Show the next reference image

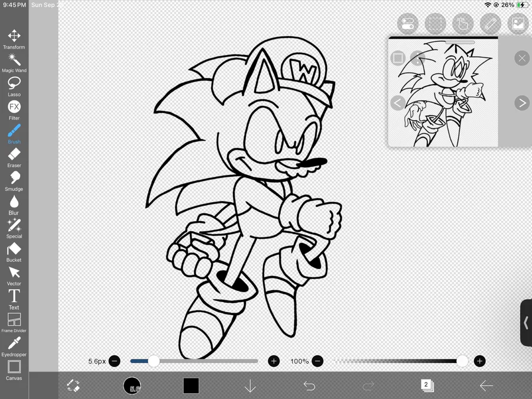click(x=522, y=103)
